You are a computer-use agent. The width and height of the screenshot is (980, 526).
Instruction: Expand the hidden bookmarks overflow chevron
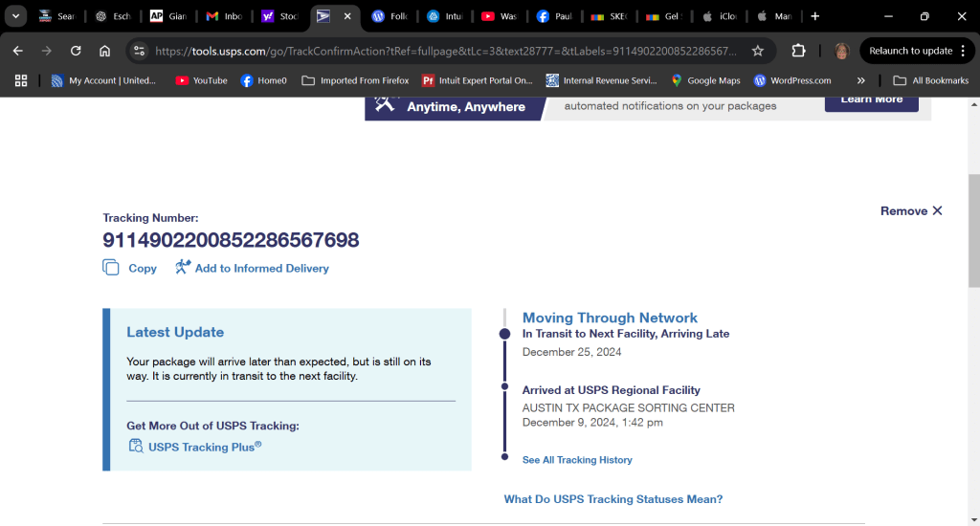(x=860, y=80)
